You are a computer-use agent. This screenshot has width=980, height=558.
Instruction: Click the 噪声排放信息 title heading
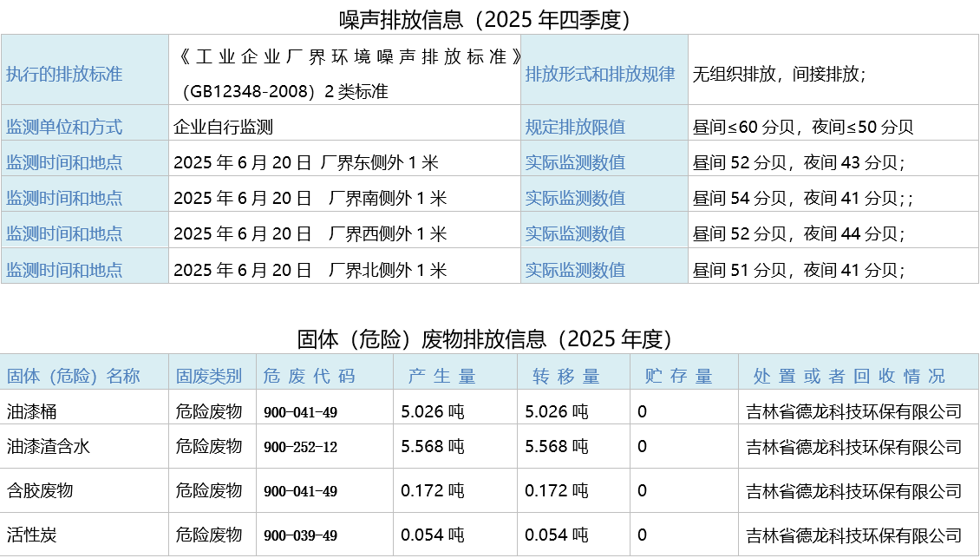click(484, 19)
